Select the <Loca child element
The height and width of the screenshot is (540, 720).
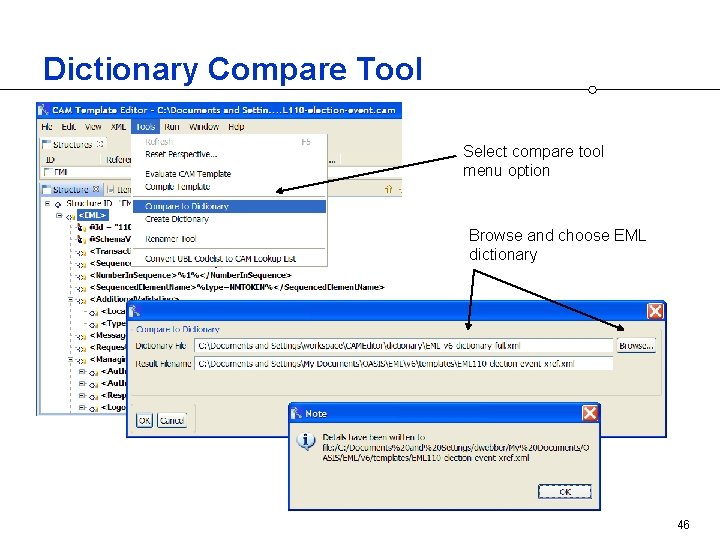click(x=113, y=311)
